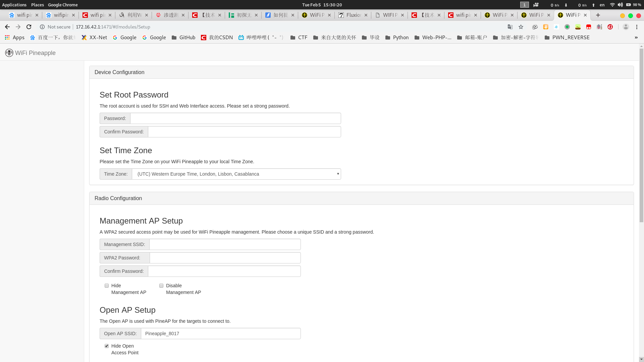
Task: Check Hide Management AP
Action: [x=107, y=286]
